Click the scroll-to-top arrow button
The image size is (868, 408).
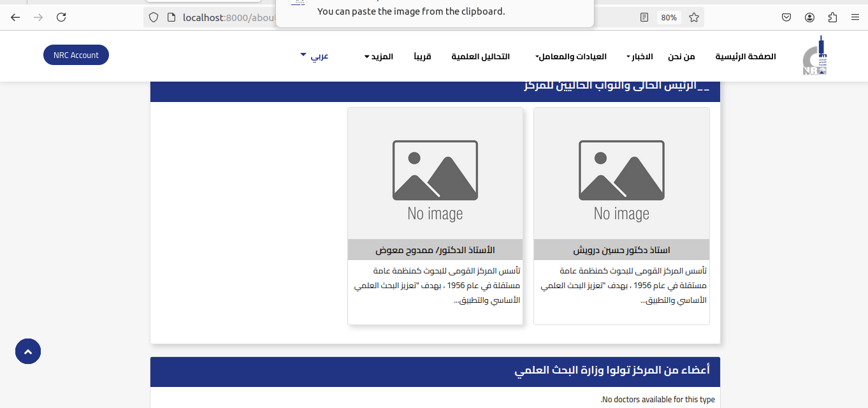(x=28, y=351)
